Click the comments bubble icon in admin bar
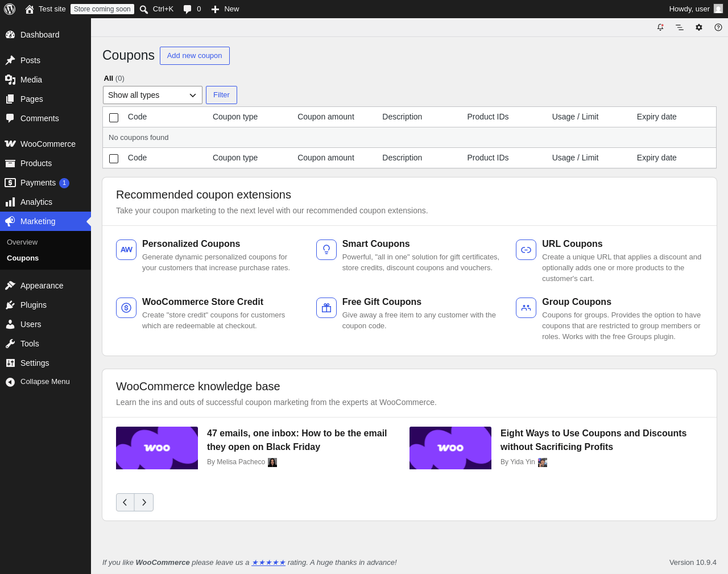The width and height of the screenshot is (728, 574). pos(188,9)
